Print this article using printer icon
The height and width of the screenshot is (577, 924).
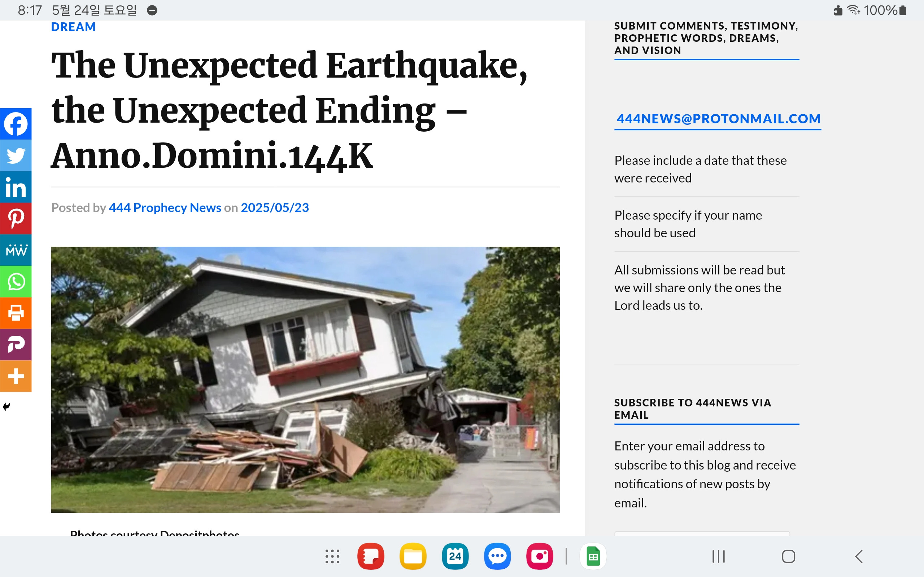click(16, 313)
